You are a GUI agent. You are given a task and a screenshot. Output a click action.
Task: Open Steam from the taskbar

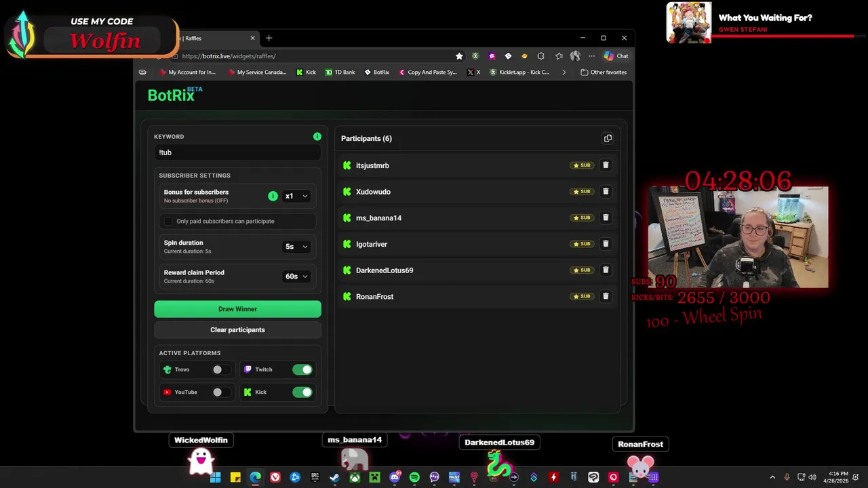334,477
